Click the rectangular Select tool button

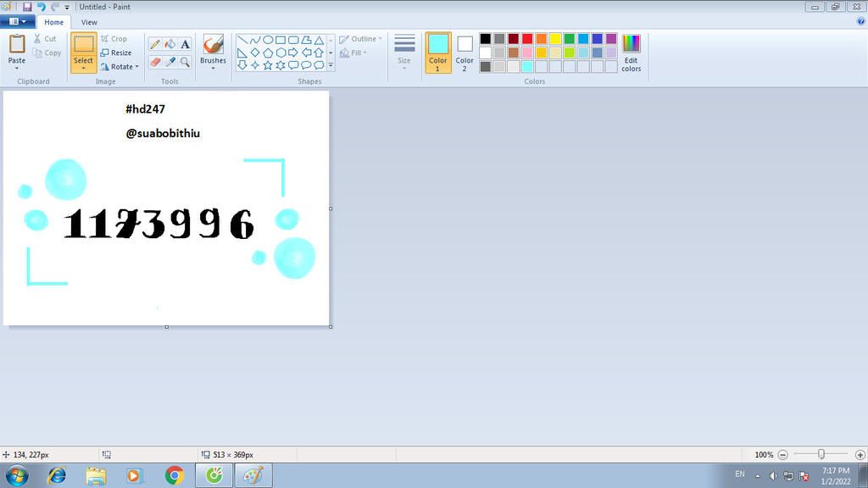(x=84, y=44)
